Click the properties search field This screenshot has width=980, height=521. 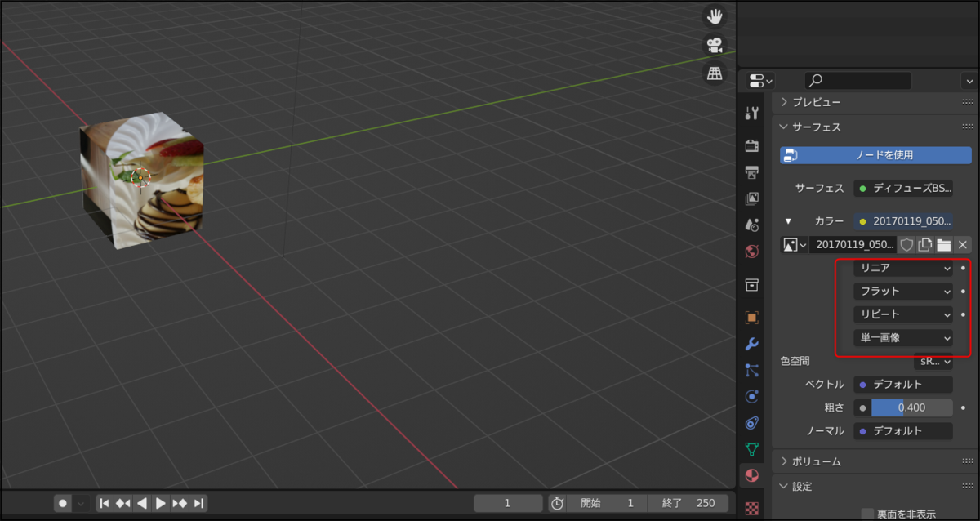(857, 80)
